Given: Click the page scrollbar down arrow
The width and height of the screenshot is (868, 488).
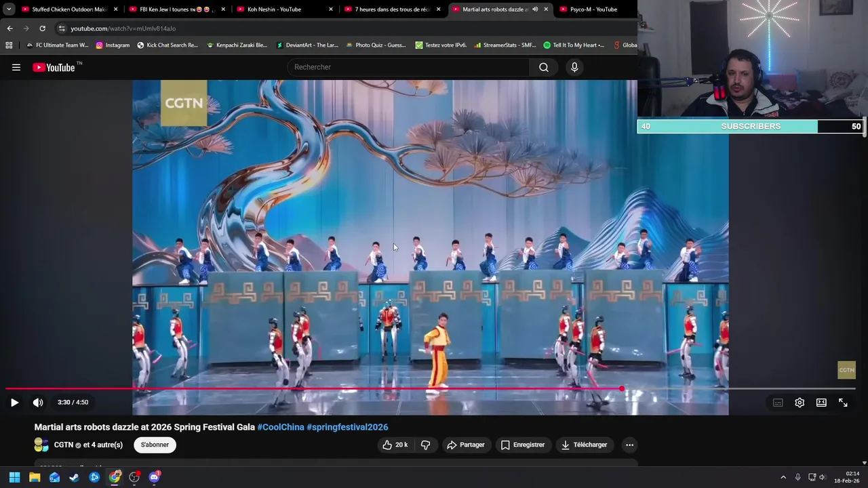Looking at the screenshot, I should 865,462.
